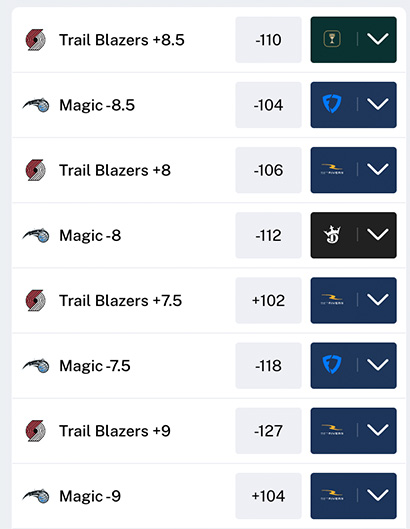Screen dimensions: 410x529
Task: Pick the -118 odds for Magic -7.5
Action: 268,366
